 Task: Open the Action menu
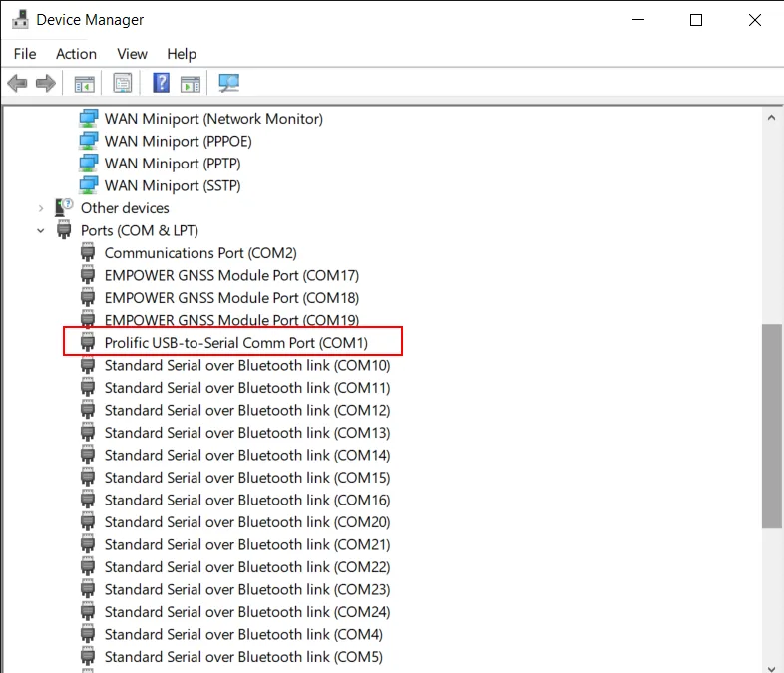coord(76,54)
